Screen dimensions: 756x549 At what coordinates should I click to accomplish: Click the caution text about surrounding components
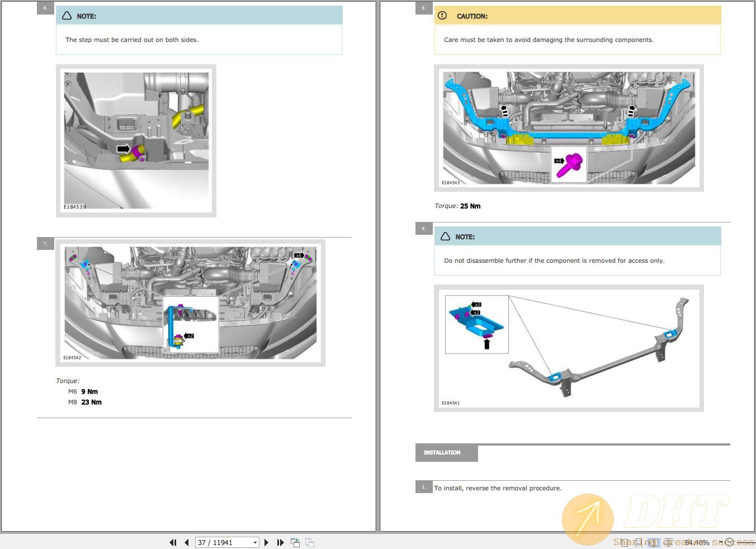pos(549,40)
